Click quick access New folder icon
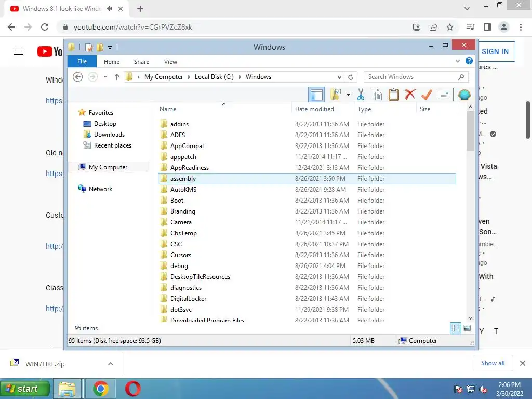The height and width of the screenshot is (399, 532). [100, 47]
